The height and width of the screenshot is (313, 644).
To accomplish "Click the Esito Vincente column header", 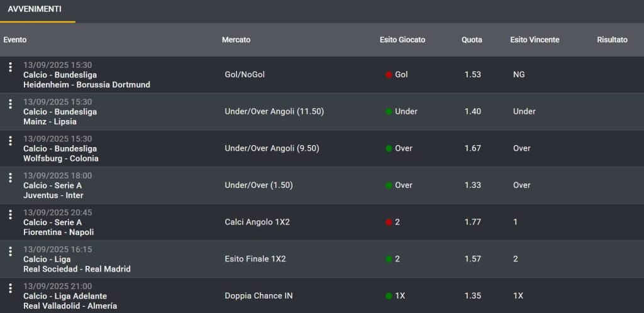I will pyautogui.click(x=535, y=40).
